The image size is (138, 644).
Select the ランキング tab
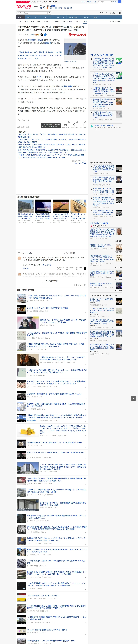click(86, 17)
